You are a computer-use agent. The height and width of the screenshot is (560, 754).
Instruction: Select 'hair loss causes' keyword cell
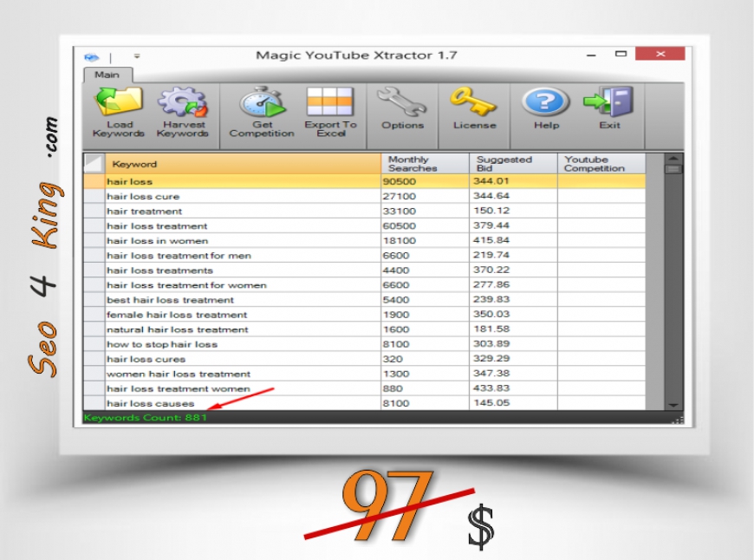point(243,403)
